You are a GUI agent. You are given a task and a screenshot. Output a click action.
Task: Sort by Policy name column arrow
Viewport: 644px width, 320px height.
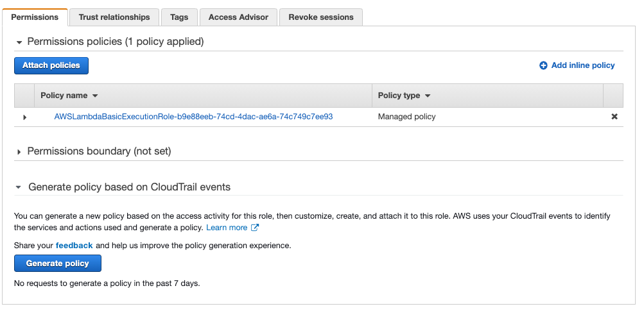pyautogui.click(x=95, y=96)
